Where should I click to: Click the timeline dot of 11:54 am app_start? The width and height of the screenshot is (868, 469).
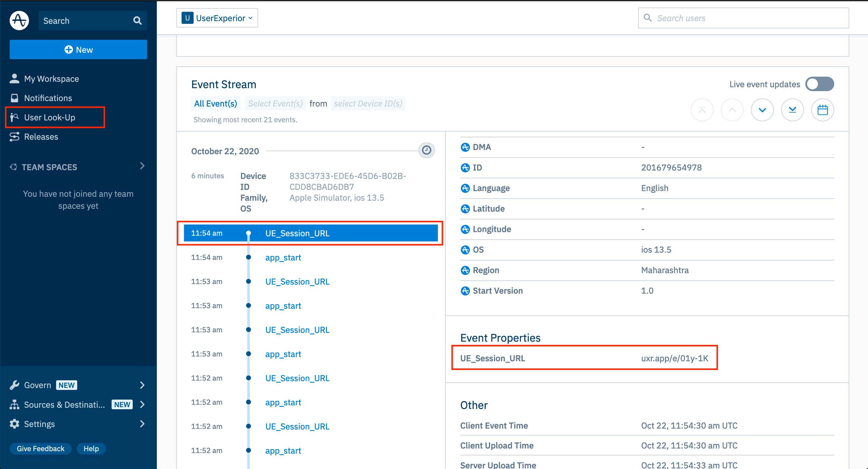coord(248,257)
